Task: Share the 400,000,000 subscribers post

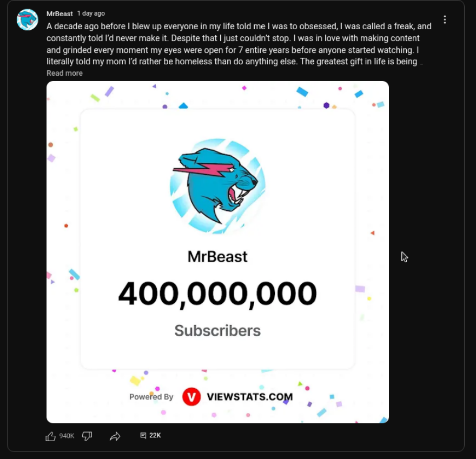Action: pyautogui.click(x=115, y=436)
